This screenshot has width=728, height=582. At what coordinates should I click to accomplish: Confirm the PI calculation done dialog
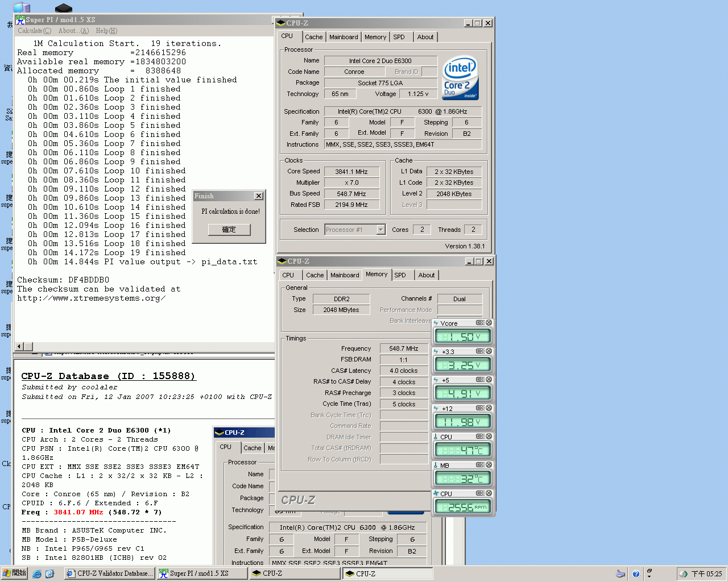(x=229, y=230)
